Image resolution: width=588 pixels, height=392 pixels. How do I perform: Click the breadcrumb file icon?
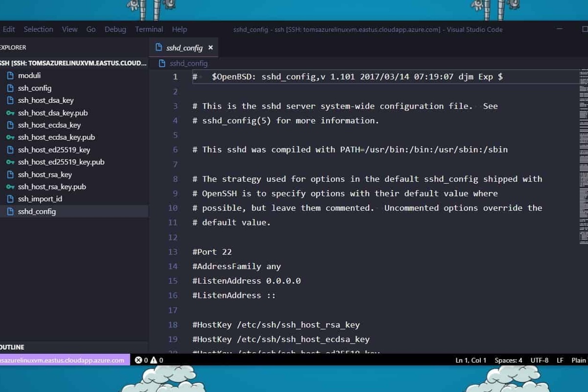163,63
